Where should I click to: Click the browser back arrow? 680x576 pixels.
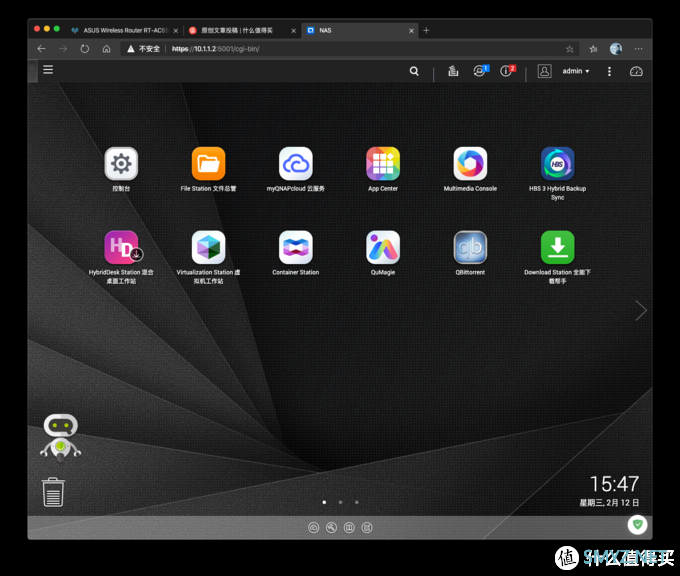42,49
